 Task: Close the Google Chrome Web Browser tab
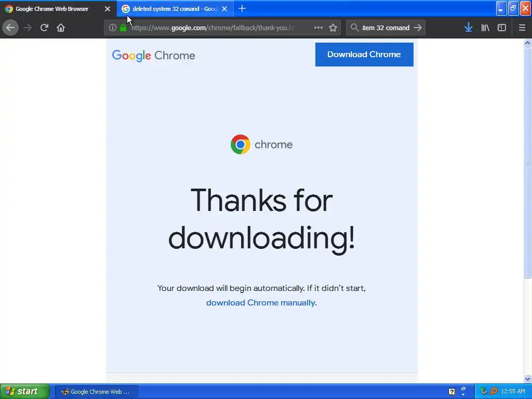107,9
